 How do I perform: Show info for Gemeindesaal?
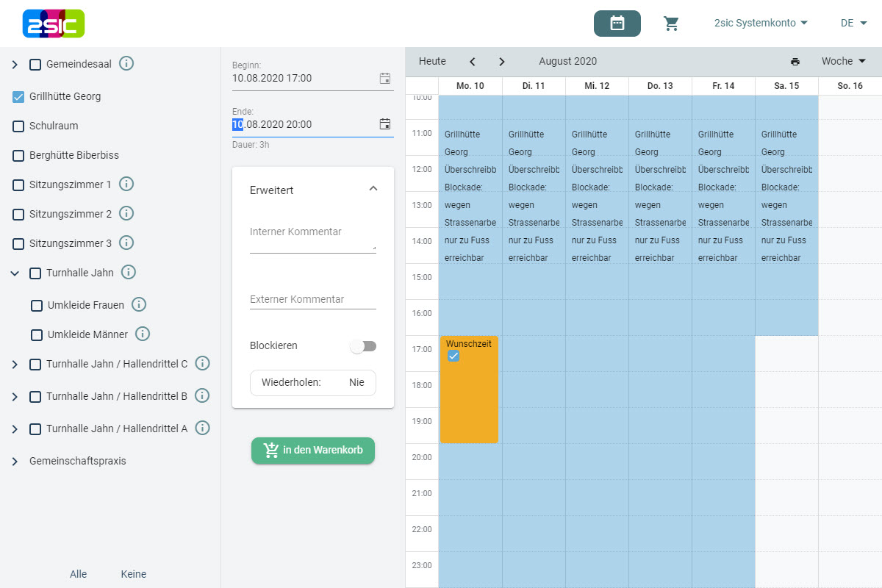(x=126, y=64)
